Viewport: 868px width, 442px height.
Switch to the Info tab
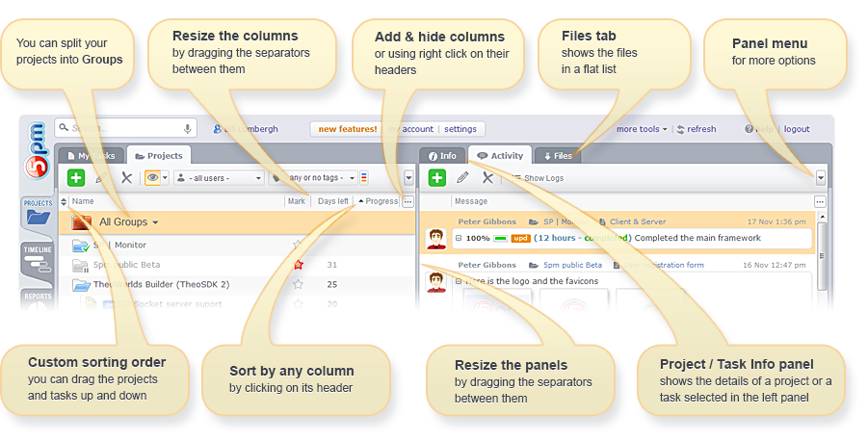[x=442, y=155]
